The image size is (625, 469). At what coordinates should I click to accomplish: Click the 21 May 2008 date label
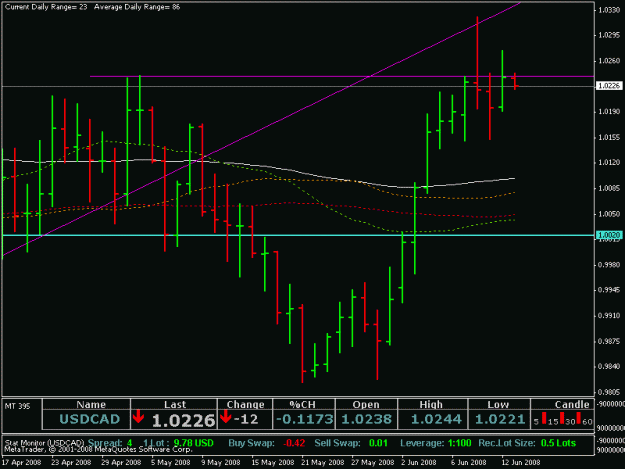(322, 463)
